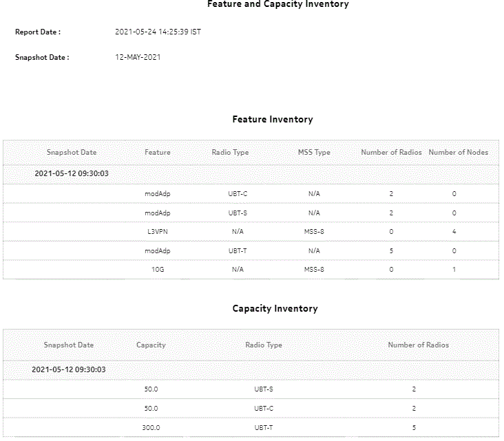
Task: Click modAdp in the UBT-T row
Action: 158,251
